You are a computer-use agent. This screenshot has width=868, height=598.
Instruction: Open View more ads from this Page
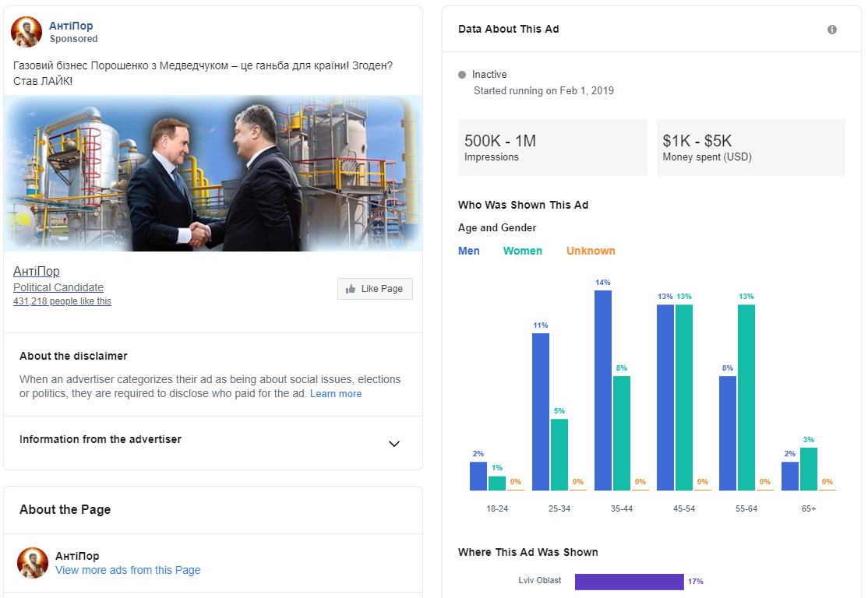tap(128, 570)
